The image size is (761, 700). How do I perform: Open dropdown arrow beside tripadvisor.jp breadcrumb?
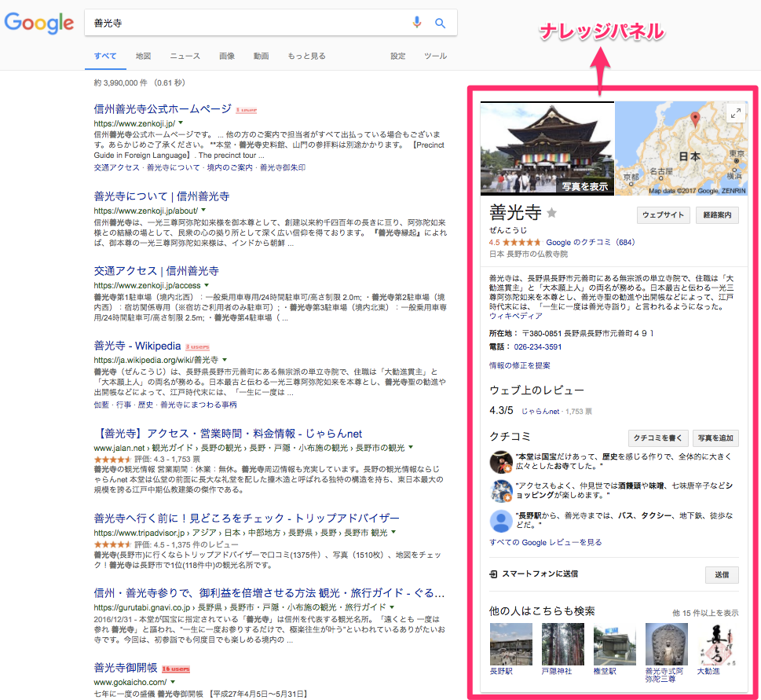[x=393, y=532]
